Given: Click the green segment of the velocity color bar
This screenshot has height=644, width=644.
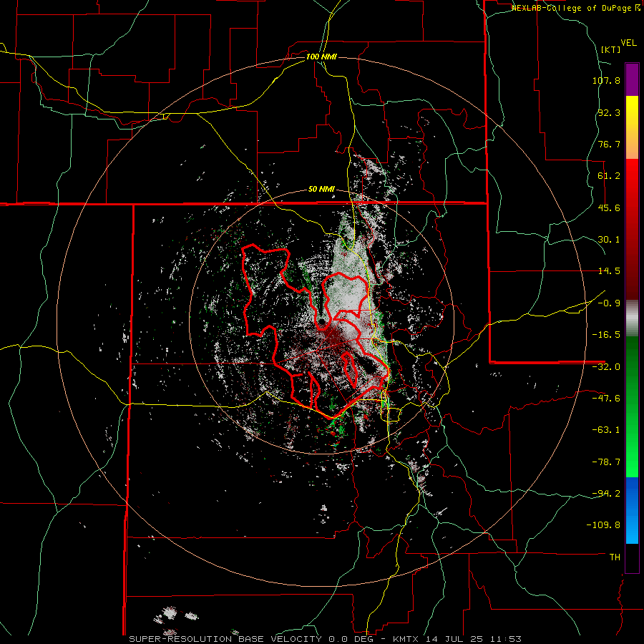Looking at the screenshot, I should pos(632,406).
